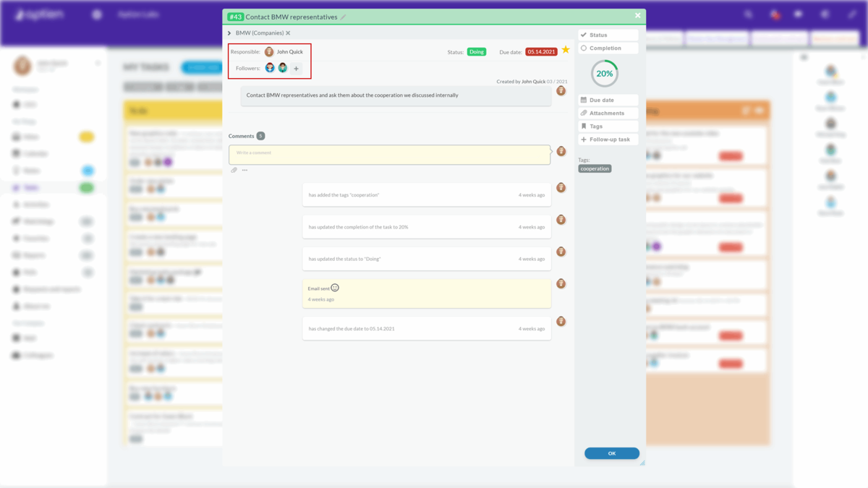
Task: Add a follower with the plus button
Action: pos(296,69)
